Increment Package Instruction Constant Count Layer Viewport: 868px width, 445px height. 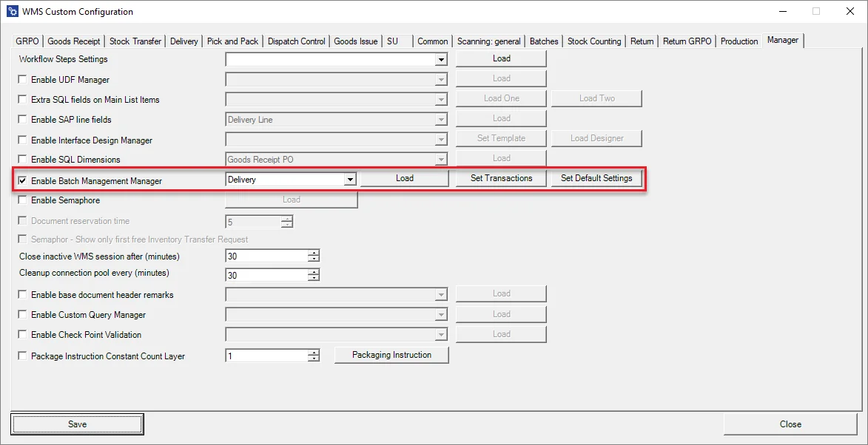[x=314, y=353]
